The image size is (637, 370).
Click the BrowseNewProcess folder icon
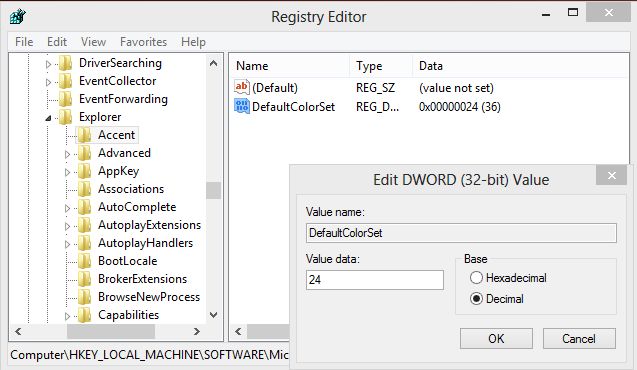pos(84,297)
